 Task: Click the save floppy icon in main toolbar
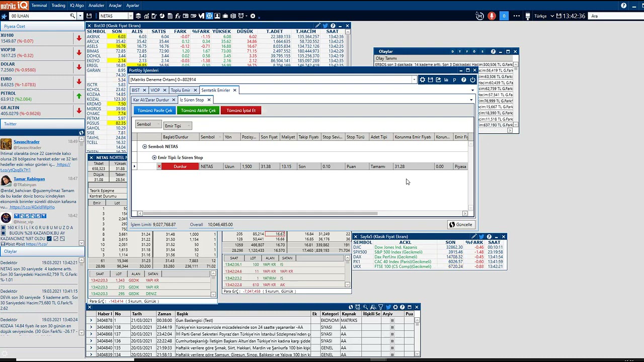89,16
